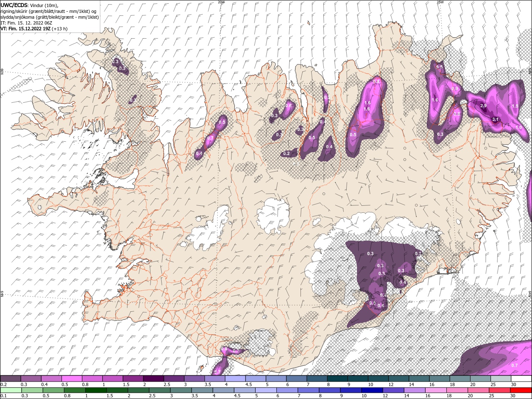
Task: Click the 0.2 precipitation value in north Iceland
Action: [x=286, y=153]
